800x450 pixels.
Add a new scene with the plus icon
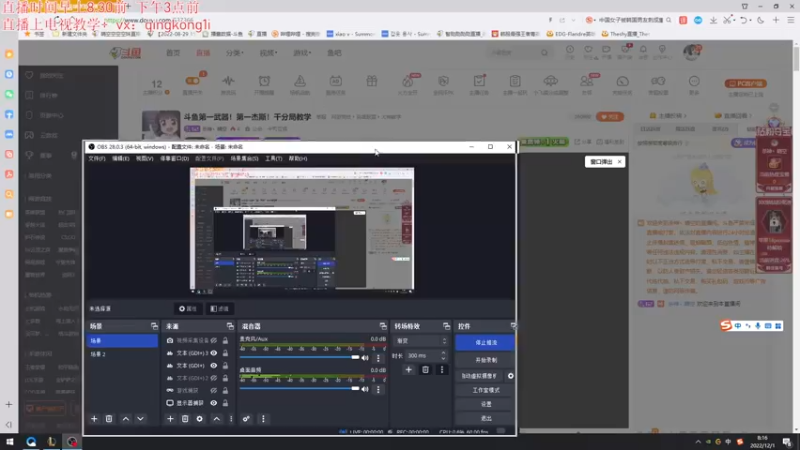click(94, 419)
